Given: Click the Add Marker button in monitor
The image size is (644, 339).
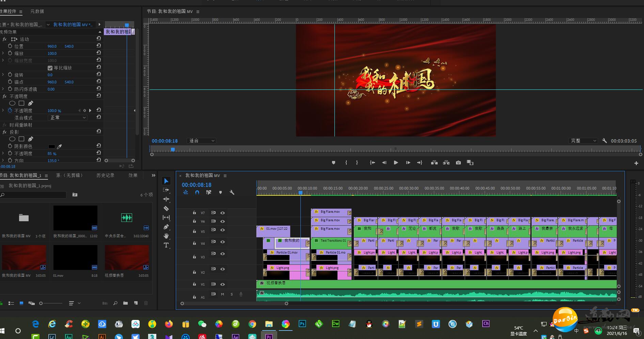Looking at the screenshot, I should point(333,163).
